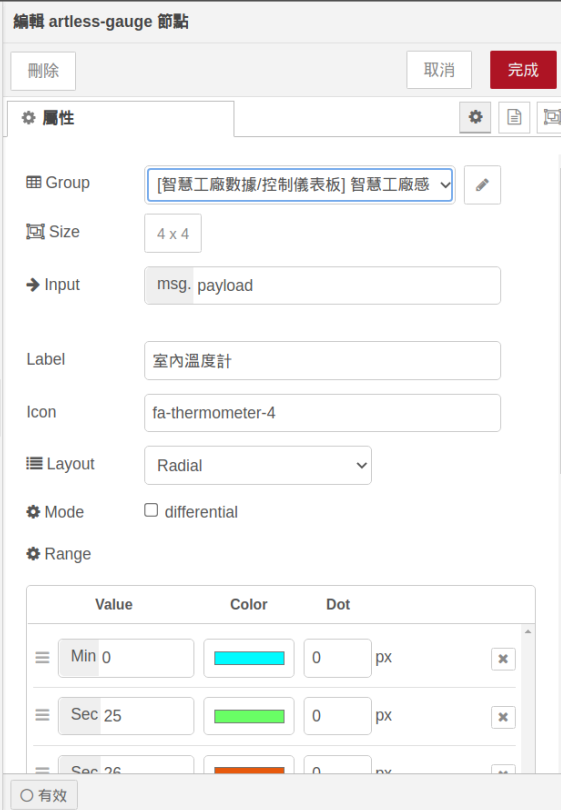Screen dimensions: 561x810
Task: Remove the Min 0 range row
Action: 503,659
